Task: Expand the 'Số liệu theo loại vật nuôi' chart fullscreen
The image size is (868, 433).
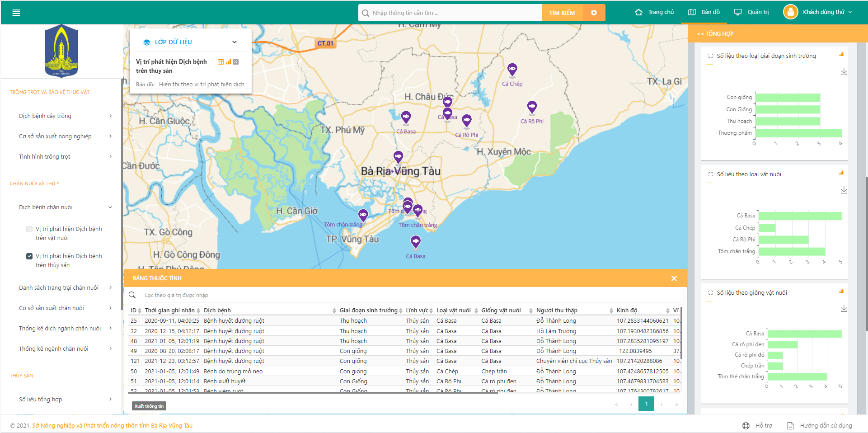Action: [x=710, y=174]
